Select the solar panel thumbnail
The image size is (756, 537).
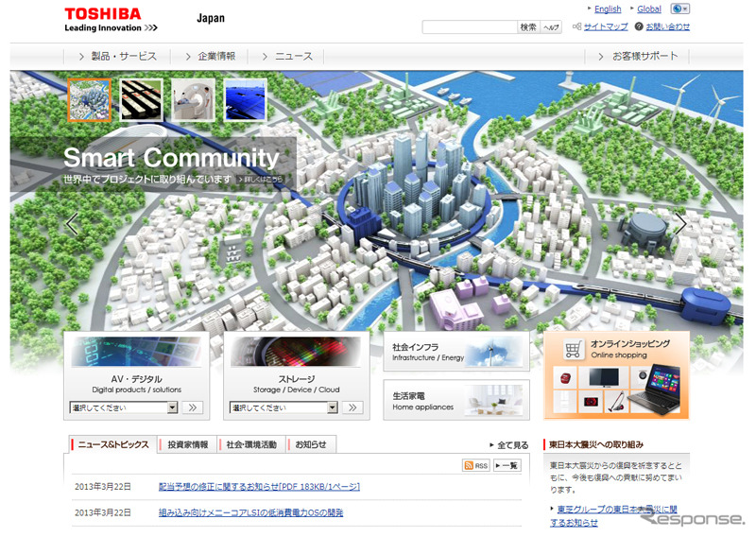(x=245, y=100)
